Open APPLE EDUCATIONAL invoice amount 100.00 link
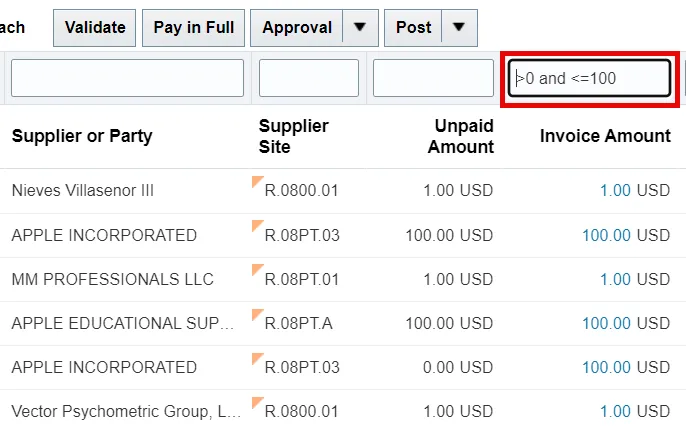Image resolution: width=686 pixels, height=434 pixels. 606,323
